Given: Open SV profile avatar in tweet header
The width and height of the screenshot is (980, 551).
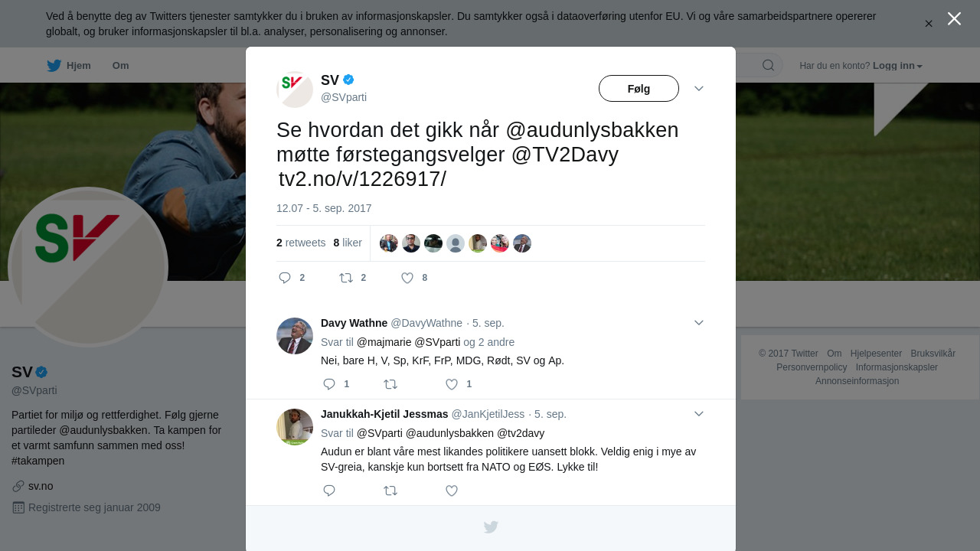Looking at the screenshot, I should tap(295, 90).
